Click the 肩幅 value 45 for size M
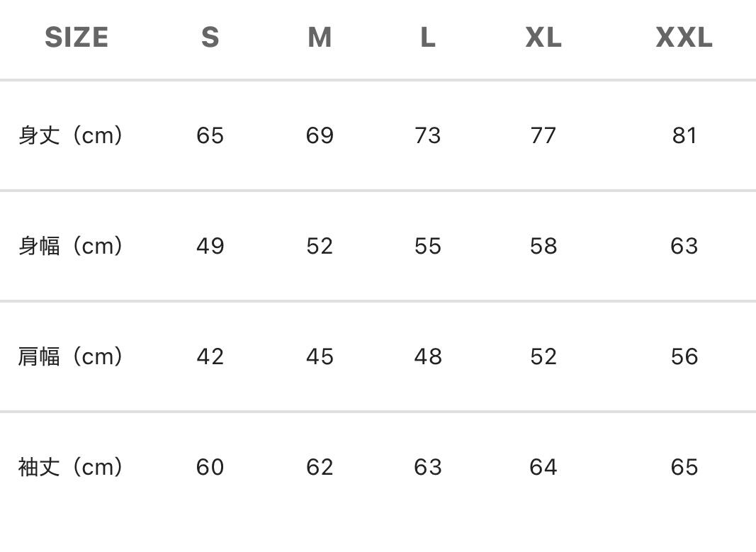The width and height of the screenshot is (756, 552). click(320, 356)
